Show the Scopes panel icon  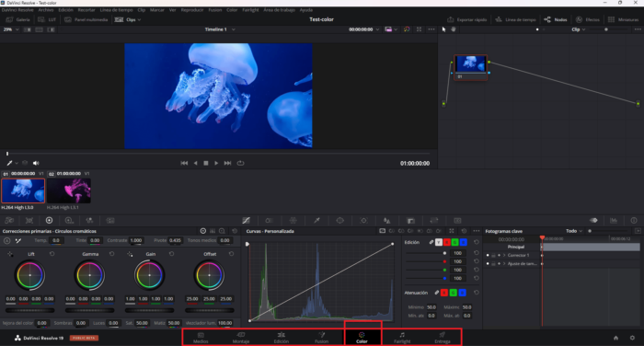point(614,221)
